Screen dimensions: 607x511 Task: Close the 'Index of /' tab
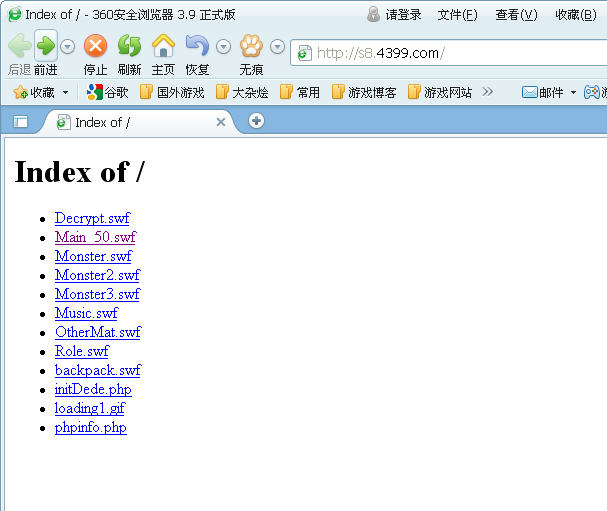click(x=221, y=122)
